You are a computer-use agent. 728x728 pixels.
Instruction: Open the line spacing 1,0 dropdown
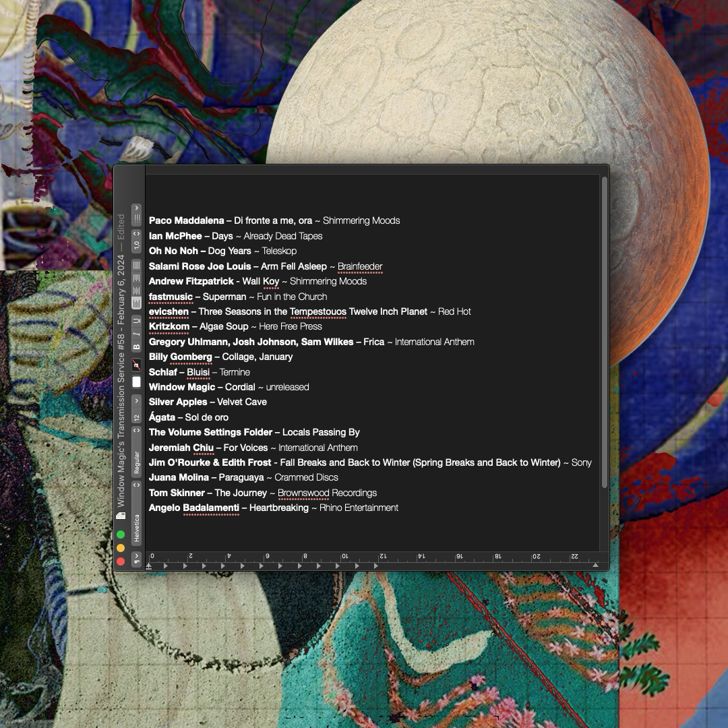(136, 241)
